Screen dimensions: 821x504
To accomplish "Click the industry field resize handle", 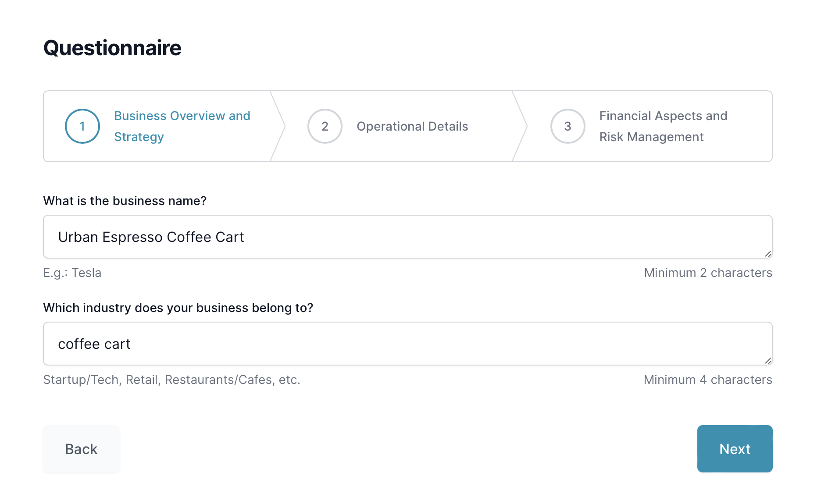I will (x=768, y=361).
